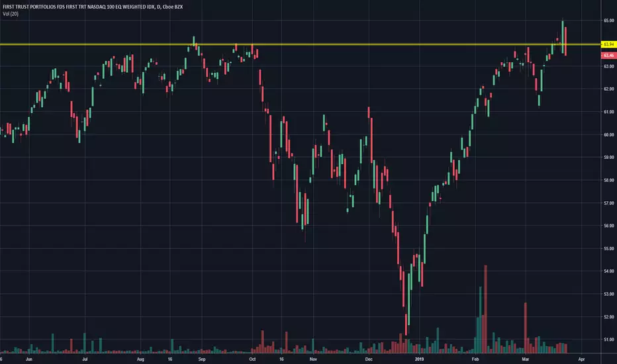The width and height of the screenshot is (617, 364).
Task: Click the yellow 63.94 price label
Action: (609, 44)
